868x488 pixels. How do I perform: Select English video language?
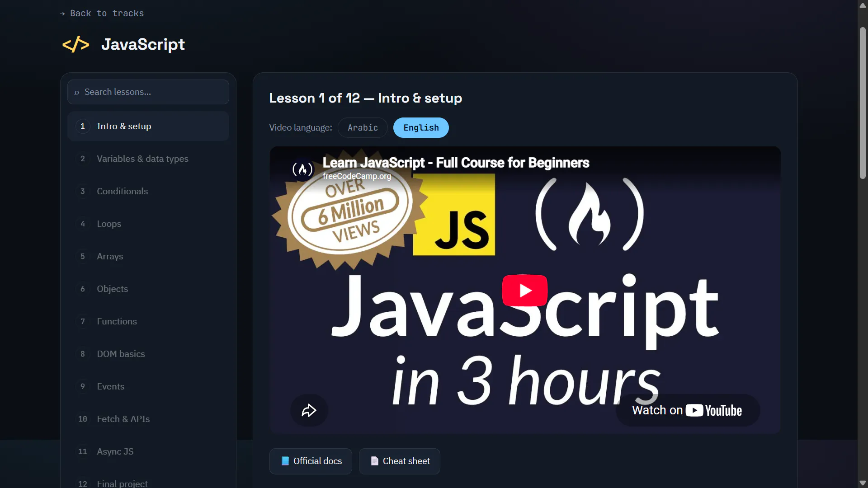(x=421, y=128)
